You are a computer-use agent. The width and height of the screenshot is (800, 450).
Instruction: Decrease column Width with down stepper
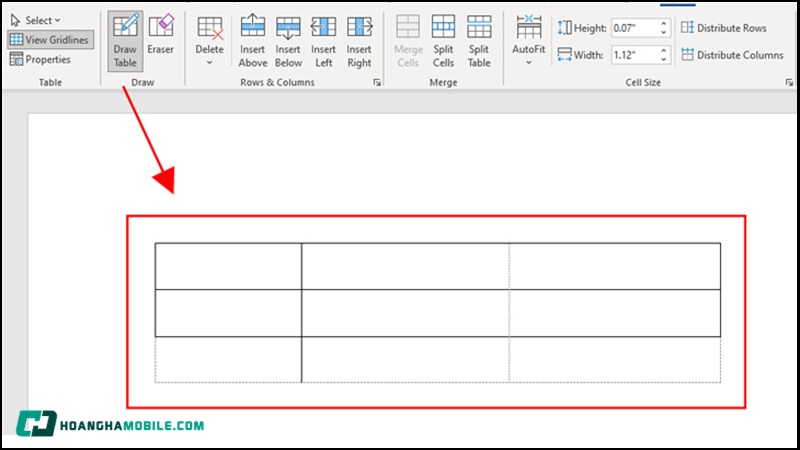[x=663, y=59]
